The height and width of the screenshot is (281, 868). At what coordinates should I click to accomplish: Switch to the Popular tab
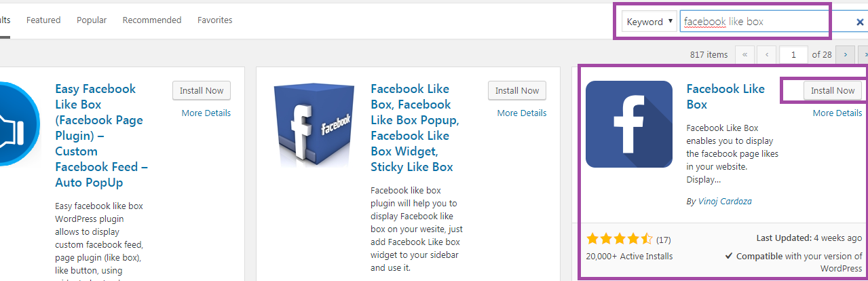92,20
